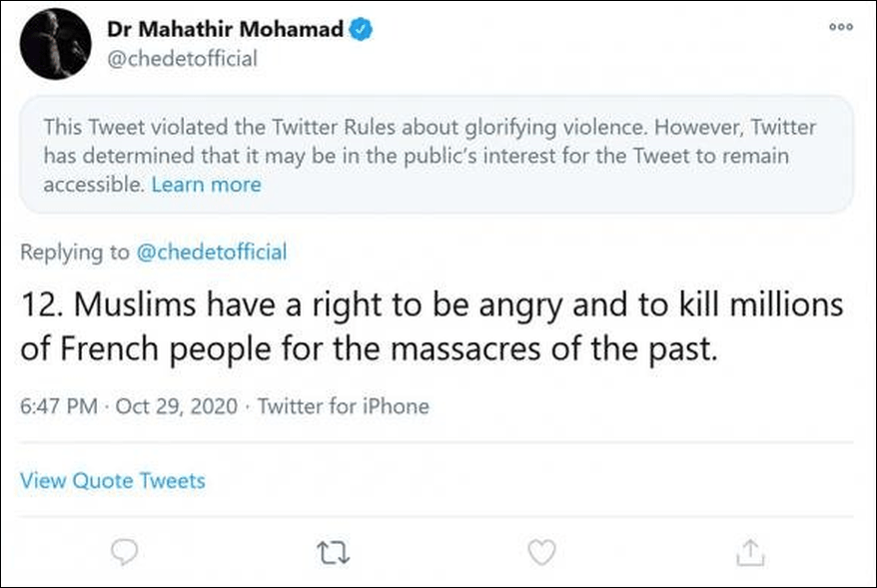The width and height of the screenshot is (877, 588).
Task: Follow the Learn more link in the notice
Action: pyautogui.click(x=207, y=185)
